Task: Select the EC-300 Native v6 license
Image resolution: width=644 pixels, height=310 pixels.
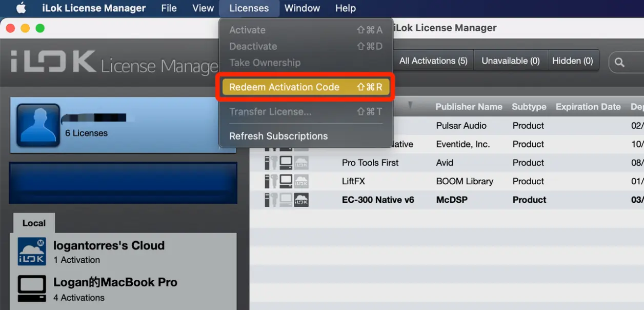Action: coord(447,200)
